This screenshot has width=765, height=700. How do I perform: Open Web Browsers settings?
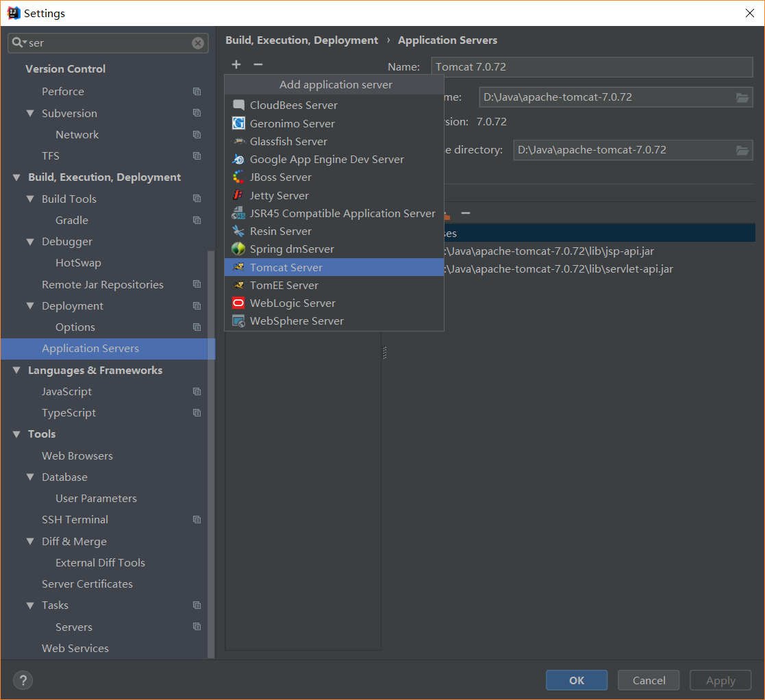point(77,455)
